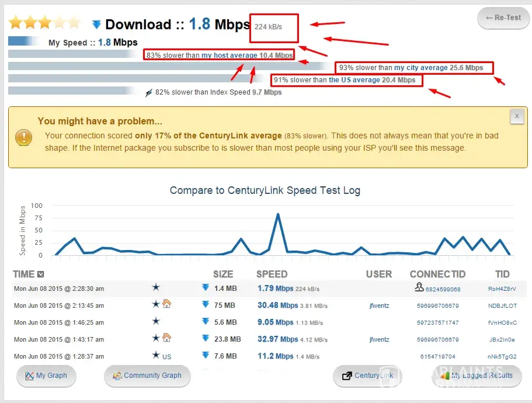The height and width of the screenshot is (403, 532).
Task: Click the US label in the 1:28:37 am row
Action: point(166,357)
